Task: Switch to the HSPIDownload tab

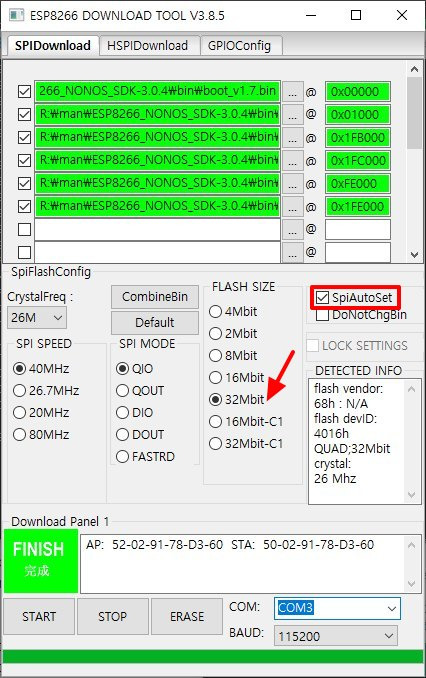Action: tap(148, 46)
